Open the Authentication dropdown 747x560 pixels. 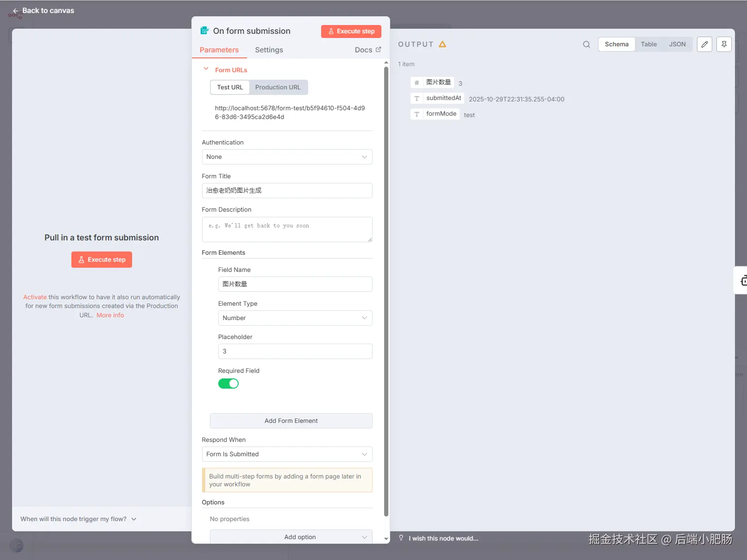pyautogui.click(x=287, y=157)
